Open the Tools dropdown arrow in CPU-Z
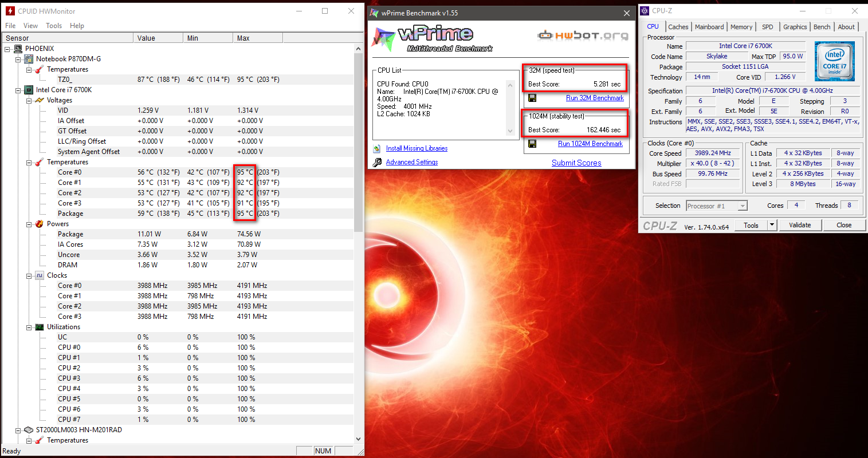Viewport: 868px width, 458px height. coord(772,225)
